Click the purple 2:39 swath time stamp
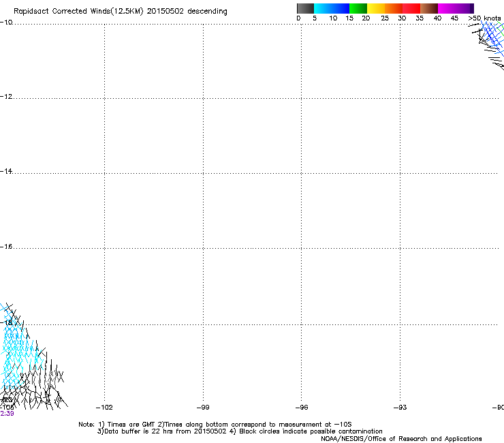 (x=7, y=414)
